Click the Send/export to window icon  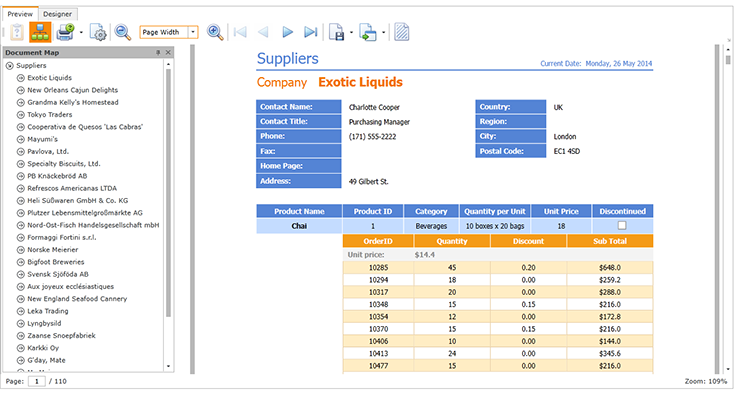coord(368,32)
